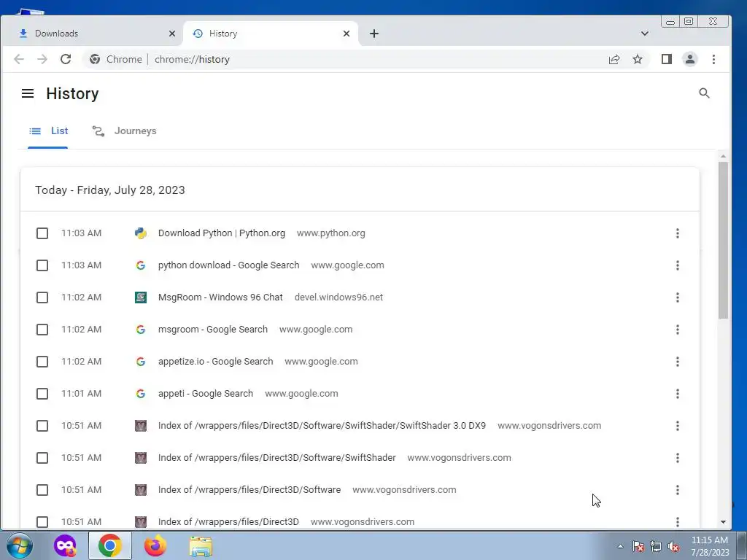
Task: Open a new tab with plus button
Action: (x=374, y=34)
